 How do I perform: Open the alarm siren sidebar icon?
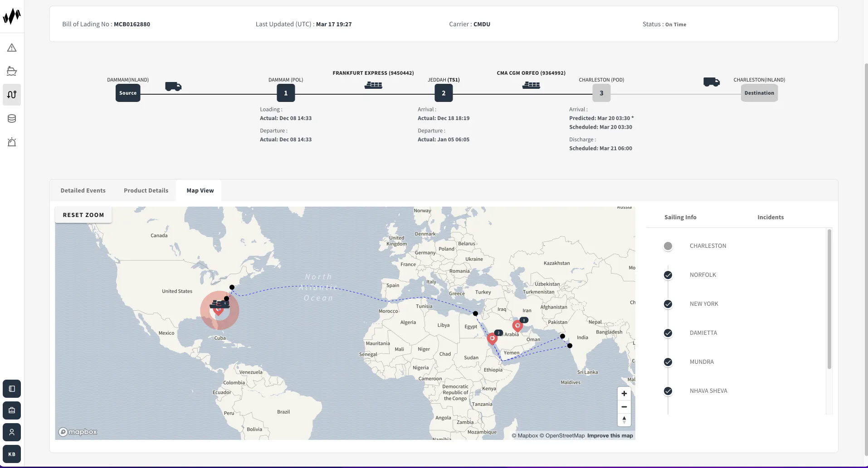pyautogui.click(x=12, y=142)
